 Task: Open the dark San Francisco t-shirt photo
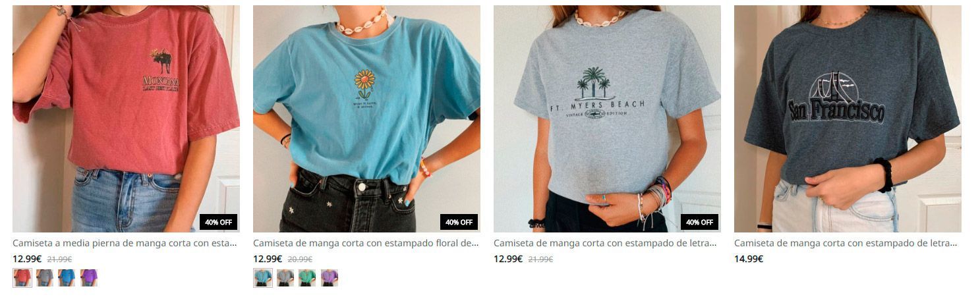pyautogui.click(x=848, y=119)
